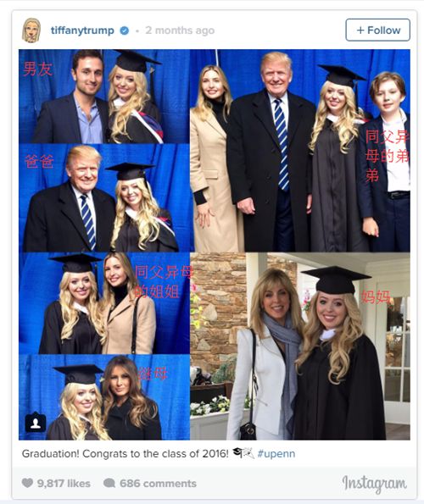Click the Instagram logo

click(x=374, y=484)
